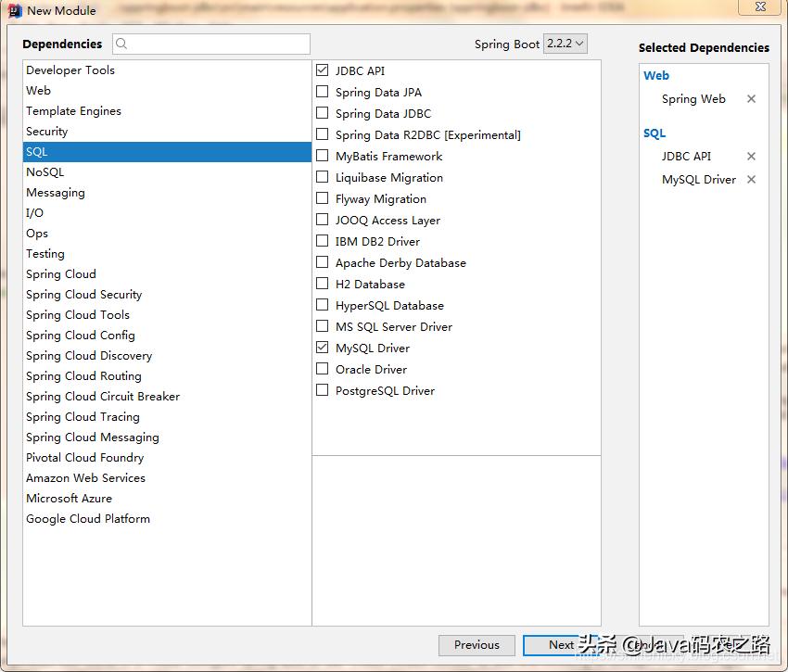The image size is (788, 672).
Task: Open the Developer Tools category
Action: click(x=70, y=70)
